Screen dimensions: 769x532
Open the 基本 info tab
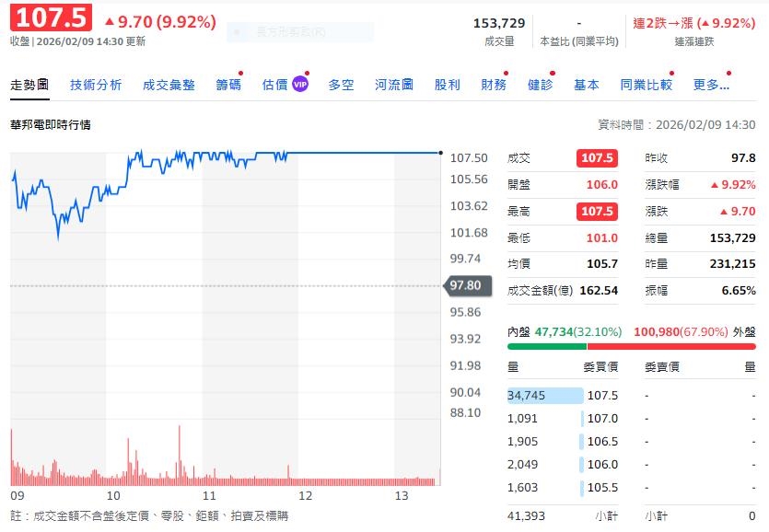(x=586, y=85)
